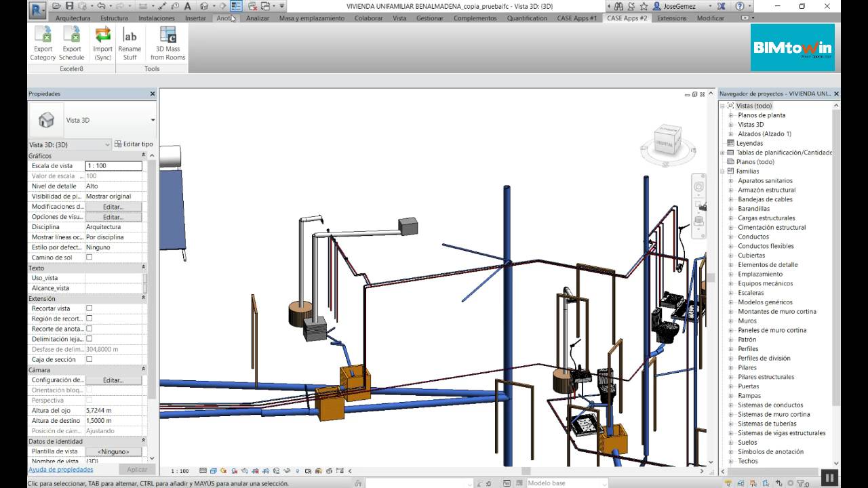Enable Caja de sección checkbox
Screen dimensions: 868x488
89,359
